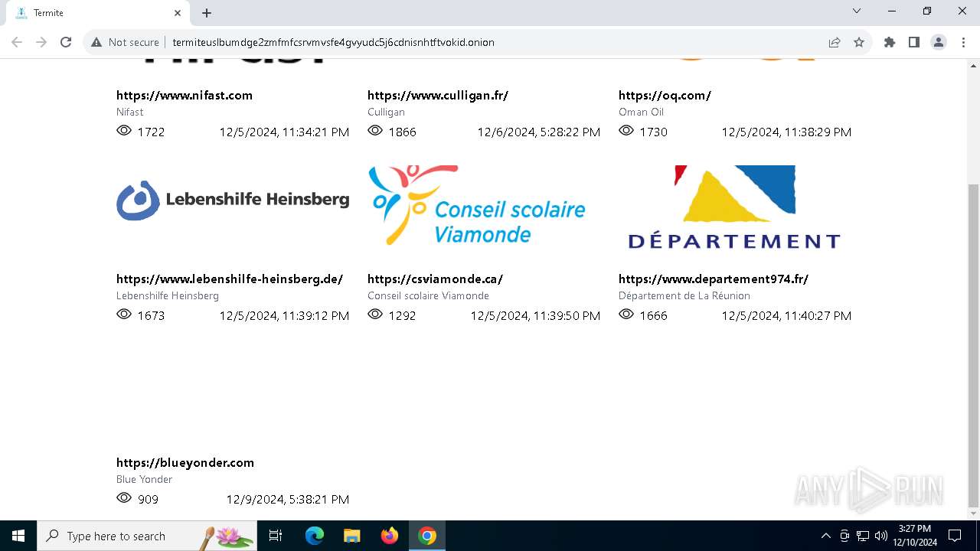The image size is (980, 551).
Task: Launch Firefox from the taskbar
Action: [x=390, y=536]
